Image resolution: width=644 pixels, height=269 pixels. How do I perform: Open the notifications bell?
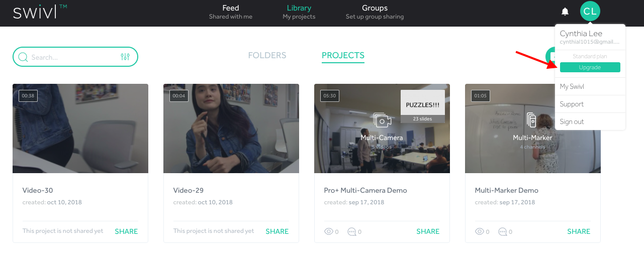565,12
